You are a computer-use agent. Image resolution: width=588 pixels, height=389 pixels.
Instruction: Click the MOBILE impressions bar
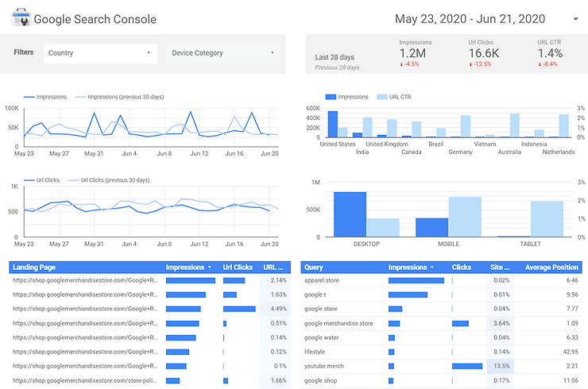tap(431, 228)
